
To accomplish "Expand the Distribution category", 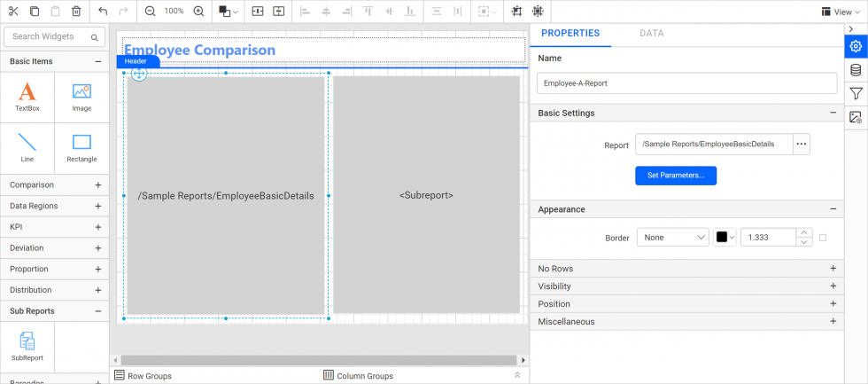I will [x=98, y=290].
